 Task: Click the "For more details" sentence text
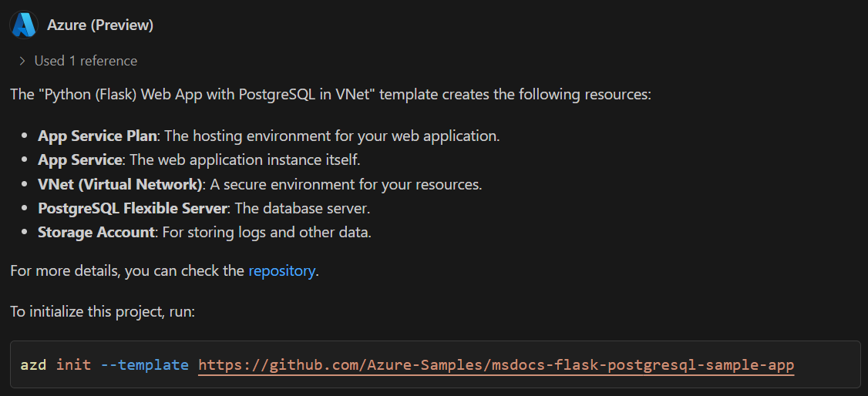click(127, 271)
